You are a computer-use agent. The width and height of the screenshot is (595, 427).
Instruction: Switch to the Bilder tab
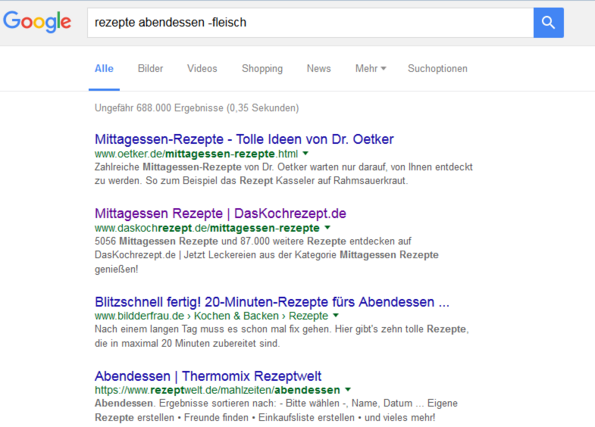tap(150, 69)
